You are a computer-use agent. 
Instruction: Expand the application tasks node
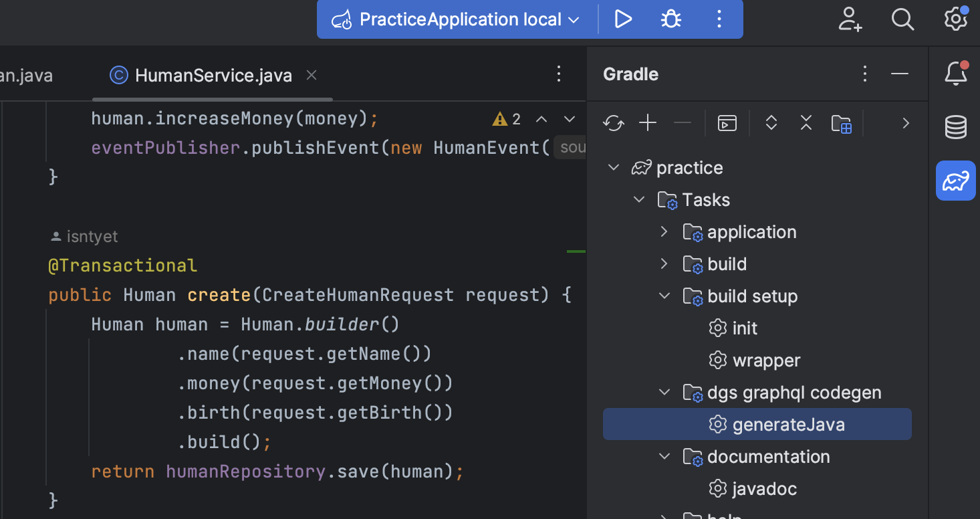tap(663, 232)
